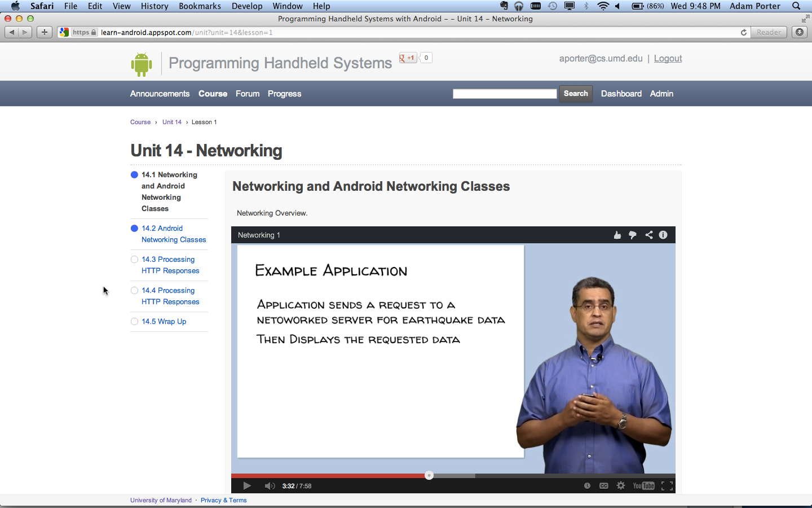Enter fullscreen video mode

tap(667, 486)
